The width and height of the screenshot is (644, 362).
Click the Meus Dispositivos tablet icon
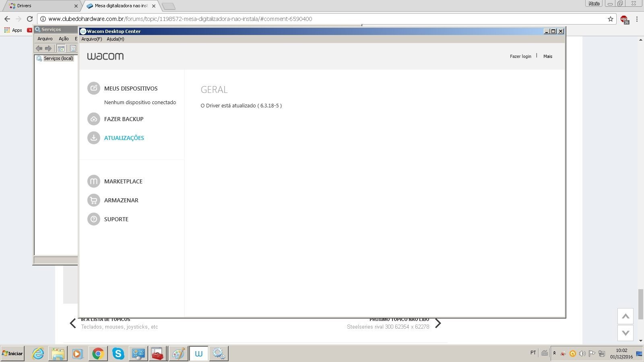point(94,88)
